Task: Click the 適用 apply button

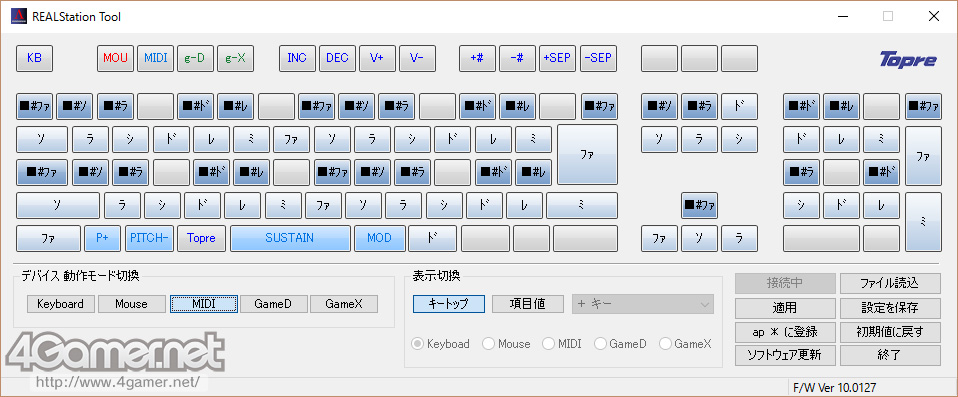Action: (x=784, y=308)
